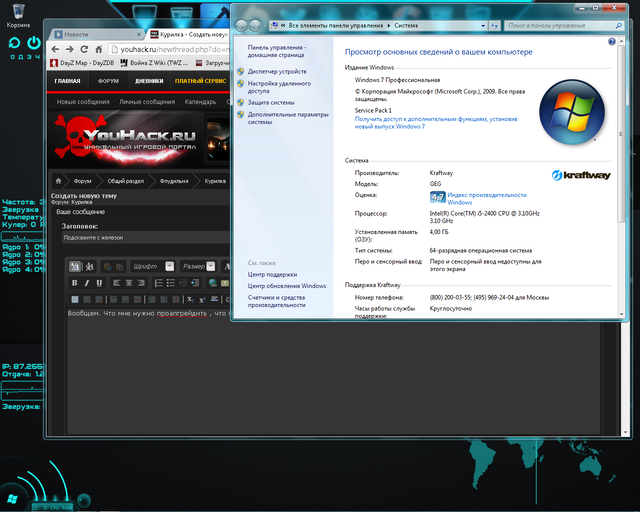640x512 pixels.
Task: Apply italic formatting to the message text
Action: tap(88, 283)
